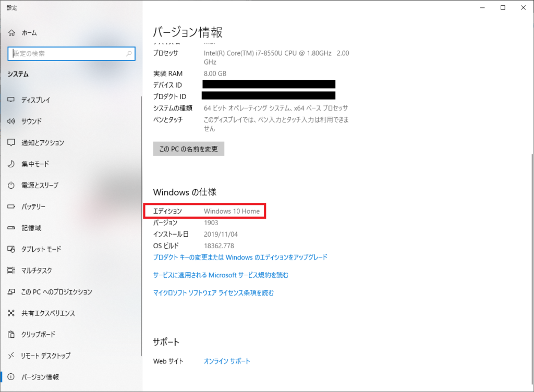534x392 pixels.
Task: Click the sidebar vertical scrollbar
Action: click(141, 226)
